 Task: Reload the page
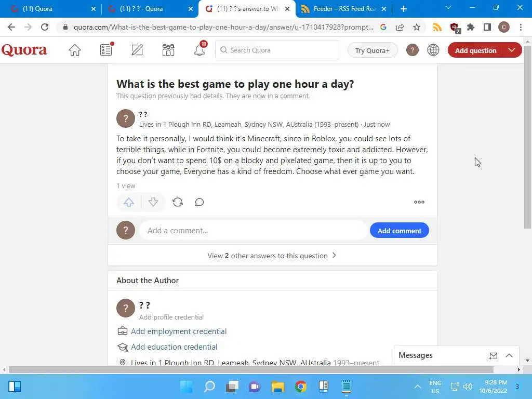point(45,27)
